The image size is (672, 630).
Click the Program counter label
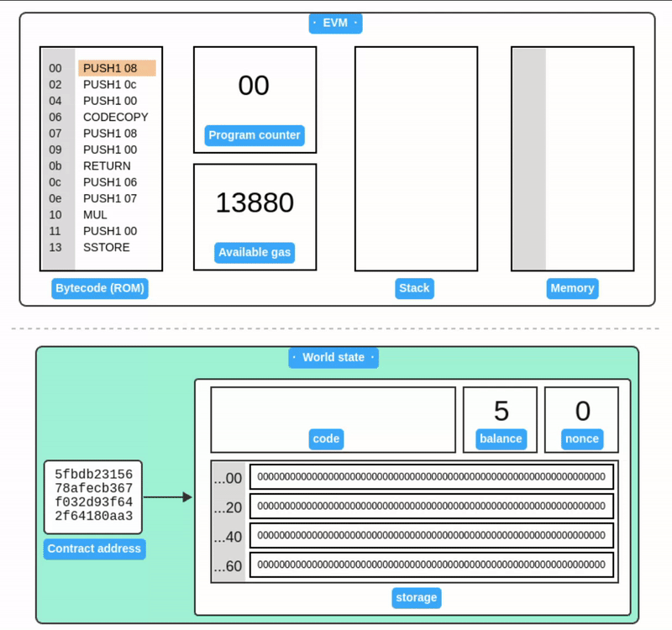(254, 135)
